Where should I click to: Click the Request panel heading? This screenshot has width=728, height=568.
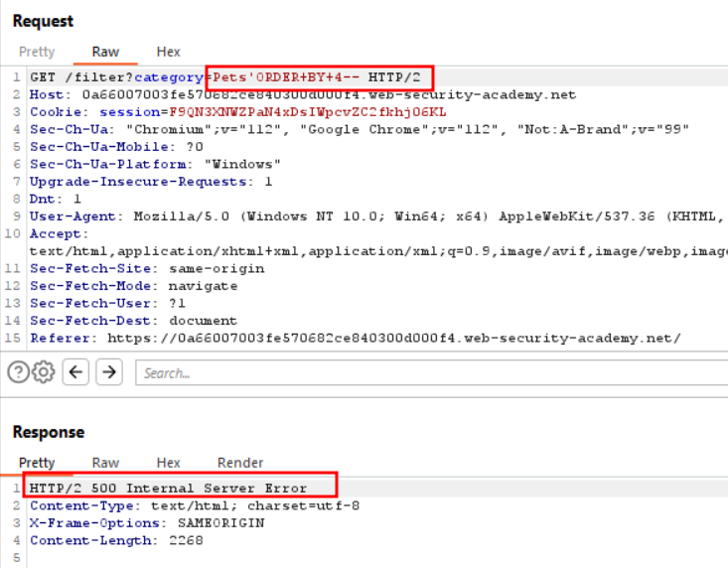click(x=43, y=21)
